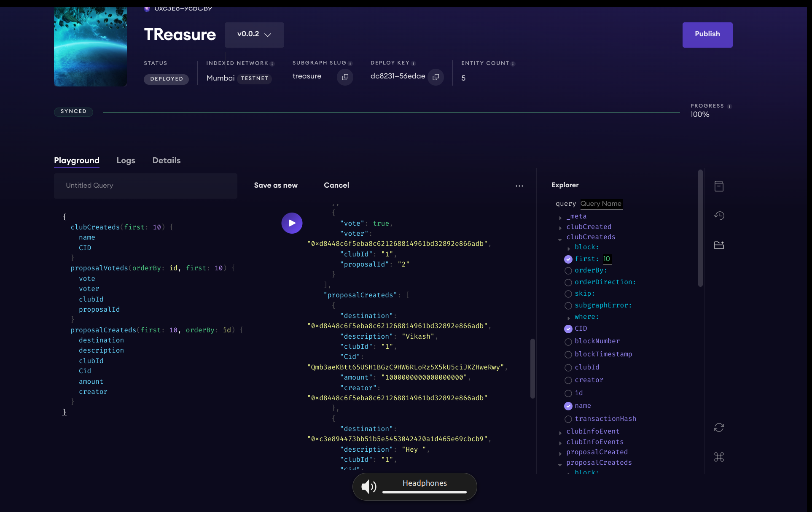Click the TReasure subgraph thumbnail image
The width and height of the screenshot is (812, 512).
[x=90, y=46]
